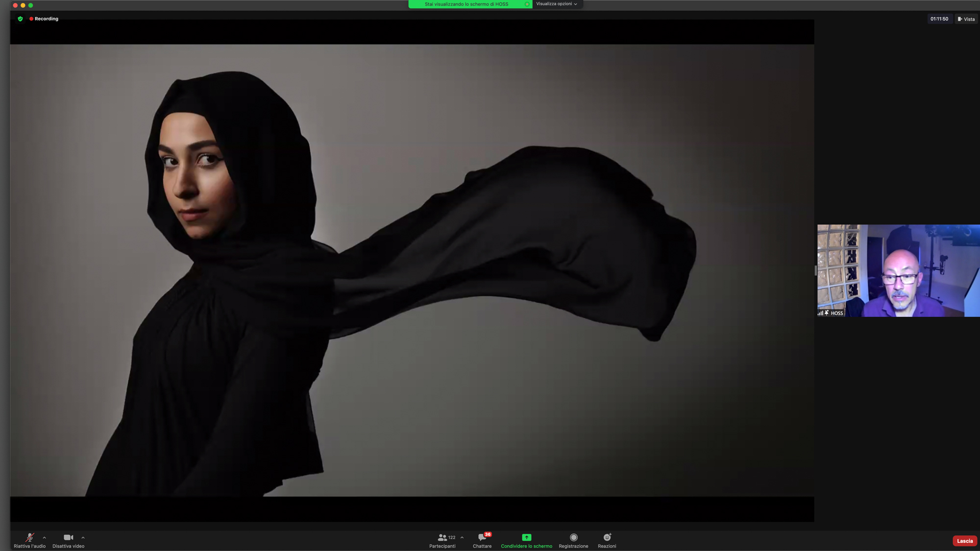Image resolution: width=980 pixels, height=551 pixels.
Task: Expand the arrow next to Partecipanti
Action: pos(462,537)
